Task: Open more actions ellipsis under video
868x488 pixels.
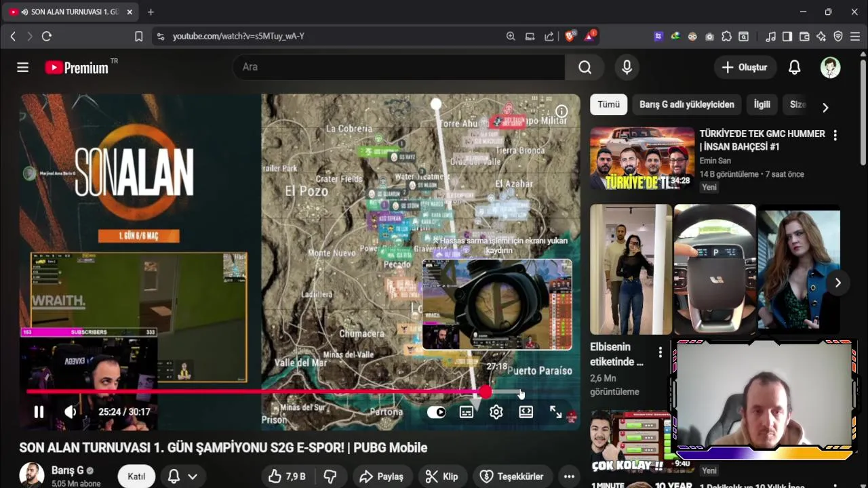Action: pos(569,476)
